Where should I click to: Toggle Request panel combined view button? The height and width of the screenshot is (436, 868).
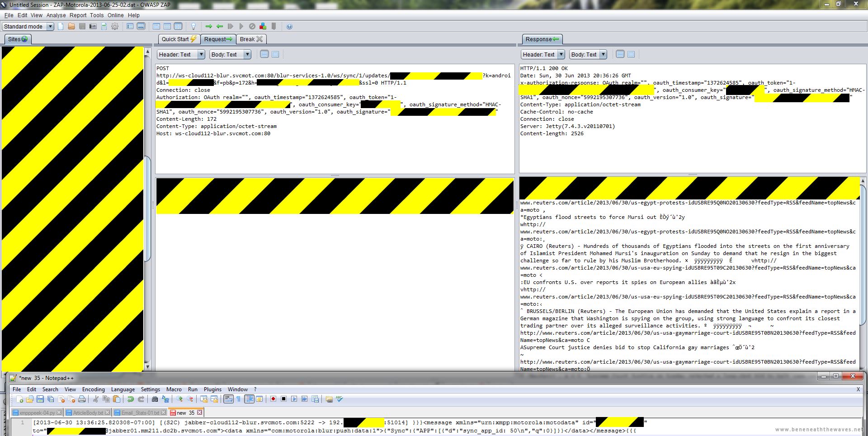click(x=275, y=54)
